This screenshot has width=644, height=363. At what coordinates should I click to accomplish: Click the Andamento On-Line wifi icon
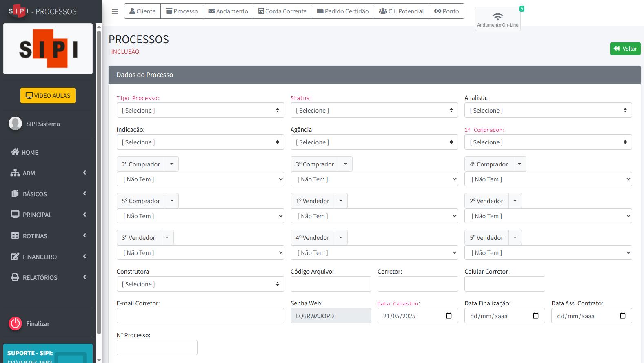click(497, 17)
